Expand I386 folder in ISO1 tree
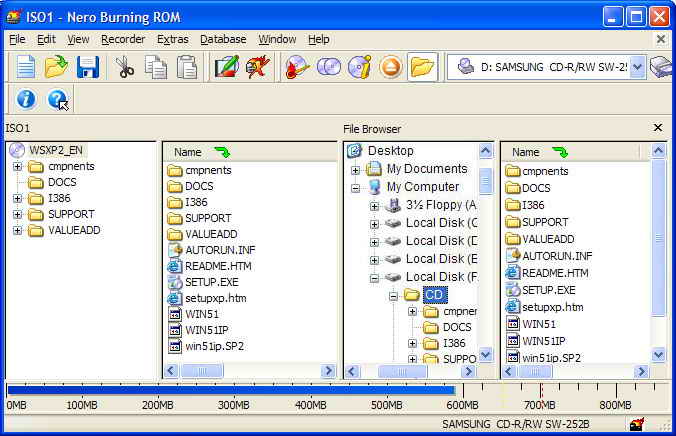The image size is (676, 436). 17,198
